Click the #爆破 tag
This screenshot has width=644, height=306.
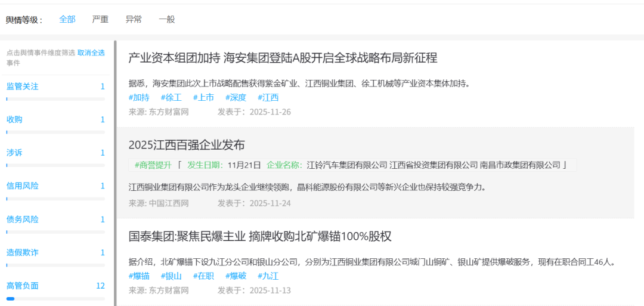(x=236, y=276)
